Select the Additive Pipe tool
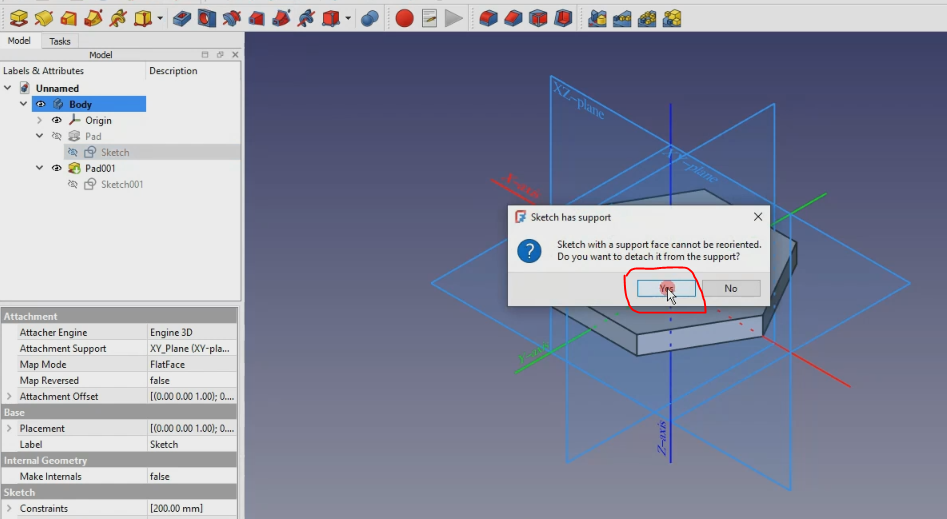The image size is (947, 519). click(x=93, y=19)
